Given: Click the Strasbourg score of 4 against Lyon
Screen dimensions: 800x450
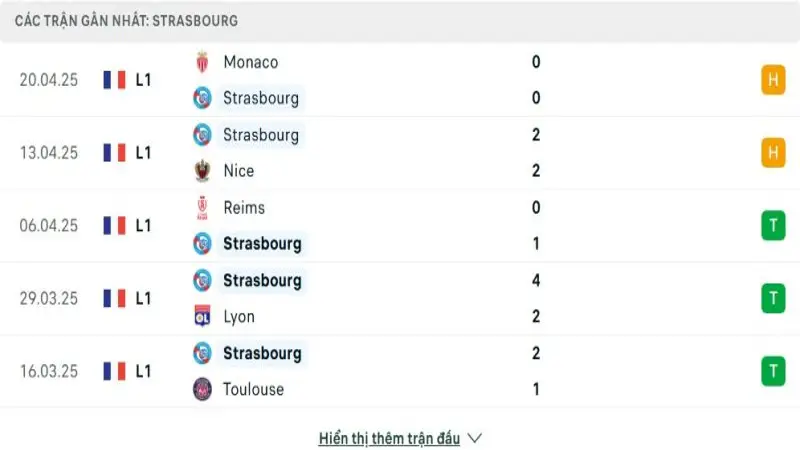Looking at the screenshot, I should click(536, 281).
